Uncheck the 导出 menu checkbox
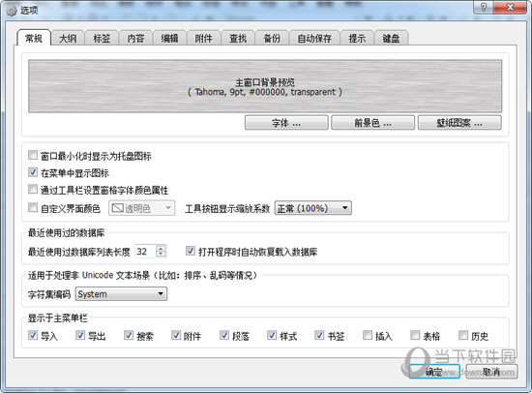Image resolution: width=532 pixels, height=393 pixels. click(80, 335)
